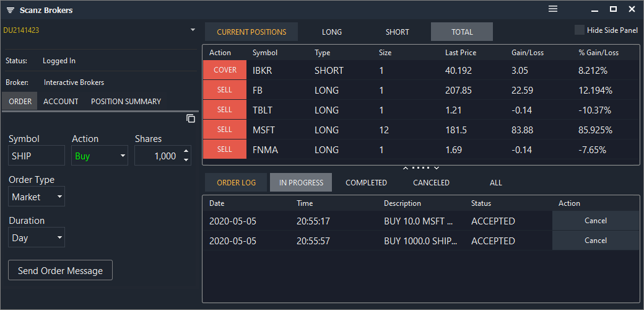Click the filter icon beside Scanz Brokers title
This screenshot has height=310, width=644.
pos(11,11)
